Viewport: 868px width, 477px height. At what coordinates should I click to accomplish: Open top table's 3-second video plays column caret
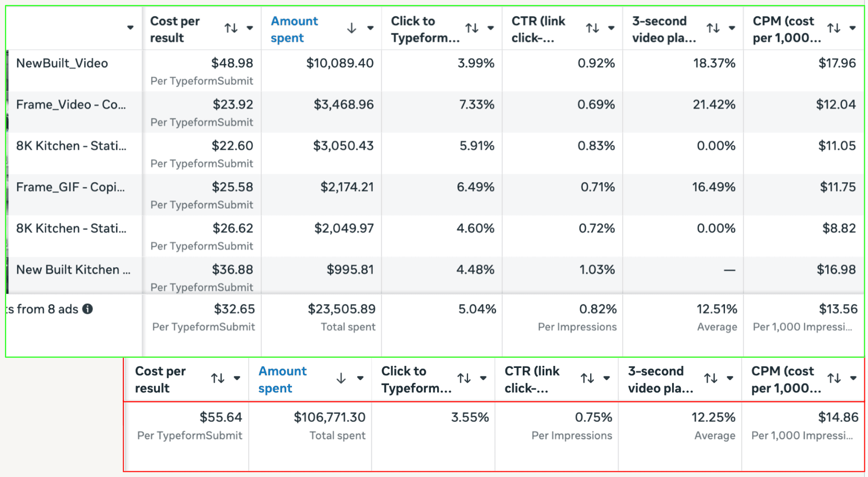pos(732,28)
